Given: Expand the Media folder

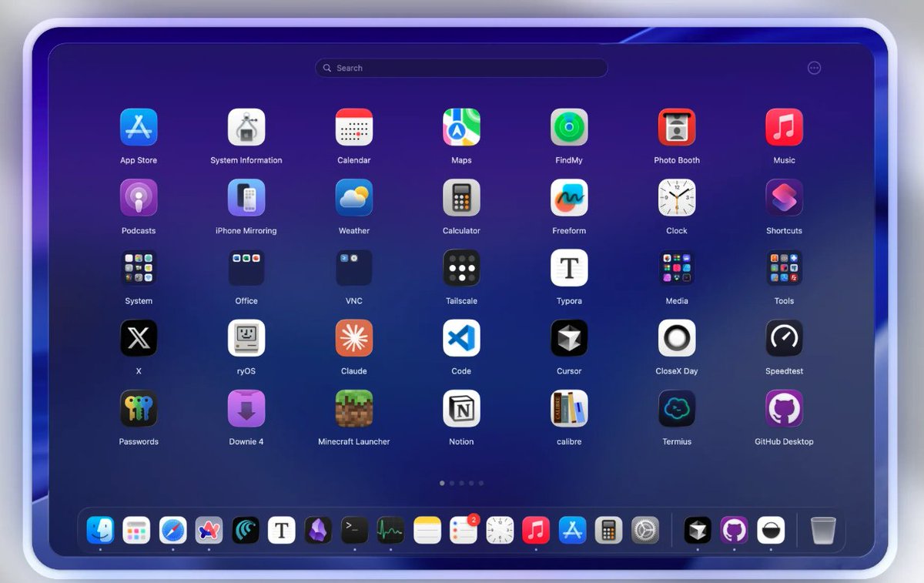Looking at the screenshot, I should [x=677, y=268].
